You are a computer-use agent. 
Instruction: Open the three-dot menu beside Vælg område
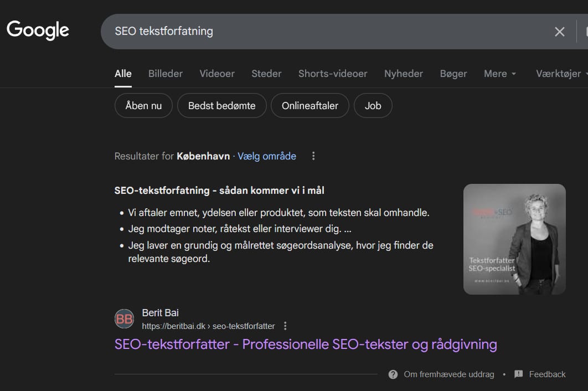tap(313, 156)
